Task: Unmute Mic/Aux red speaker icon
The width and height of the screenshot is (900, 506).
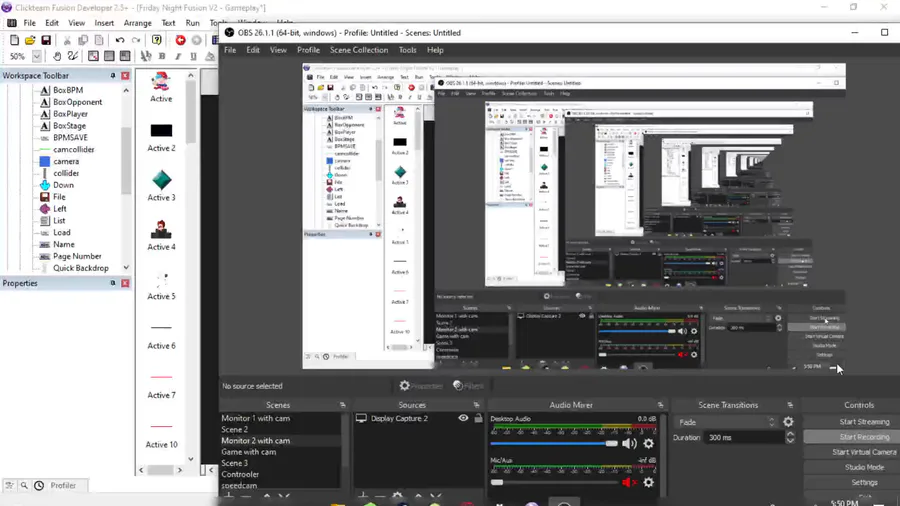Action: [629, 482]
